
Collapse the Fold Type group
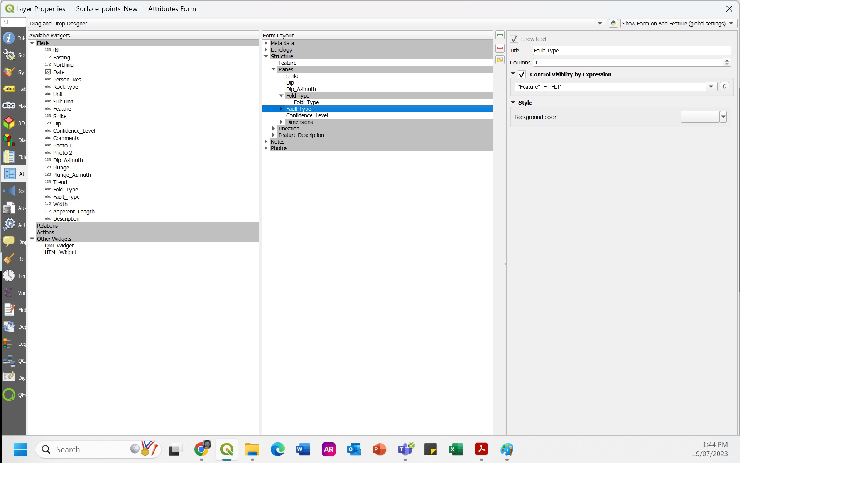tap(281, 96)
